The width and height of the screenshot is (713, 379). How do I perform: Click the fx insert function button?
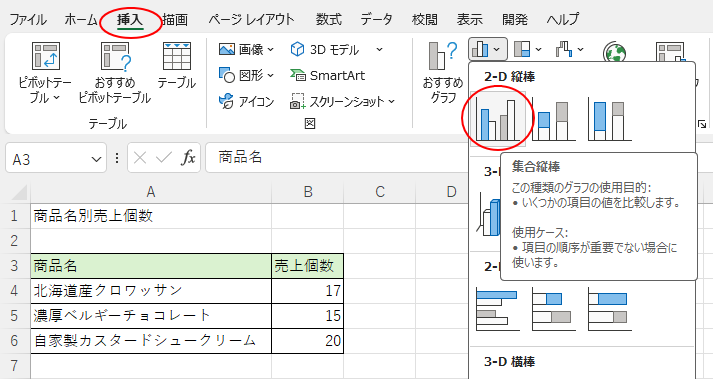pyautogui.click(x=188, y=158)
